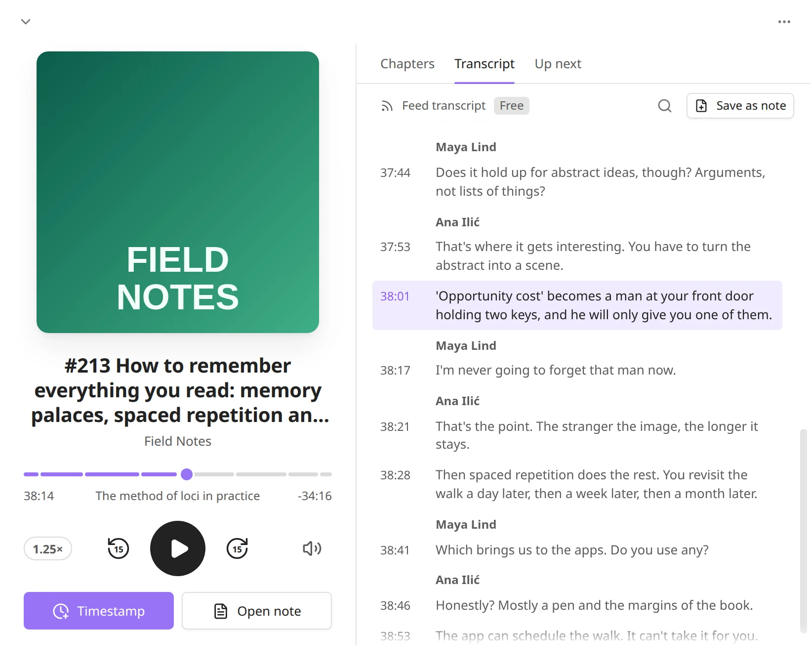Jump to transcript timestamp 37:53
This screenshot has width=810, height=672.
395,247
